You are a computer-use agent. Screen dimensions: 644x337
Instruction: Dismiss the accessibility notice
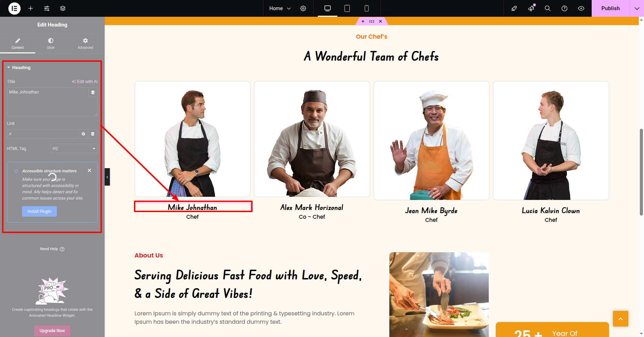point(90,171)
